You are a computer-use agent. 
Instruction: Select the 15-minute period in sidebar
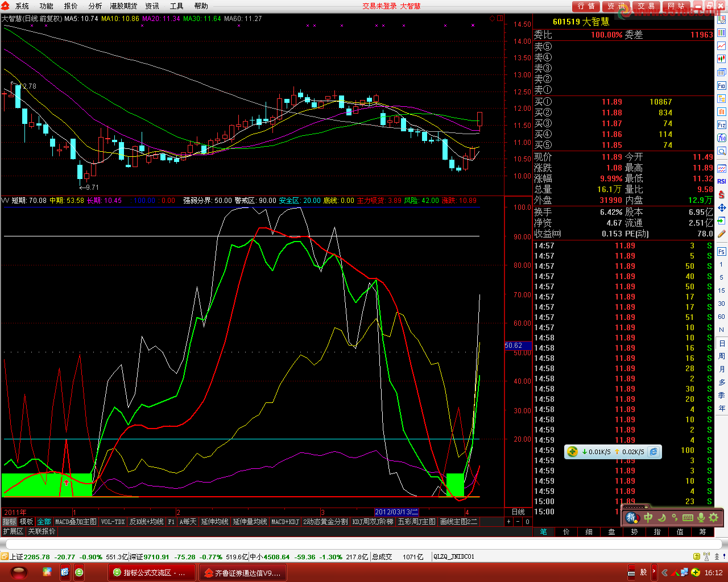click(722, 290)
